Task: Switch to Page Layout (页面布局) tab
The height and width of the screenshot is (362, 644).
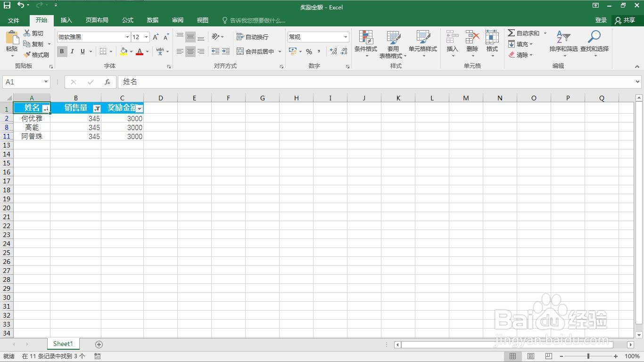Action: (x=97, y=20)
